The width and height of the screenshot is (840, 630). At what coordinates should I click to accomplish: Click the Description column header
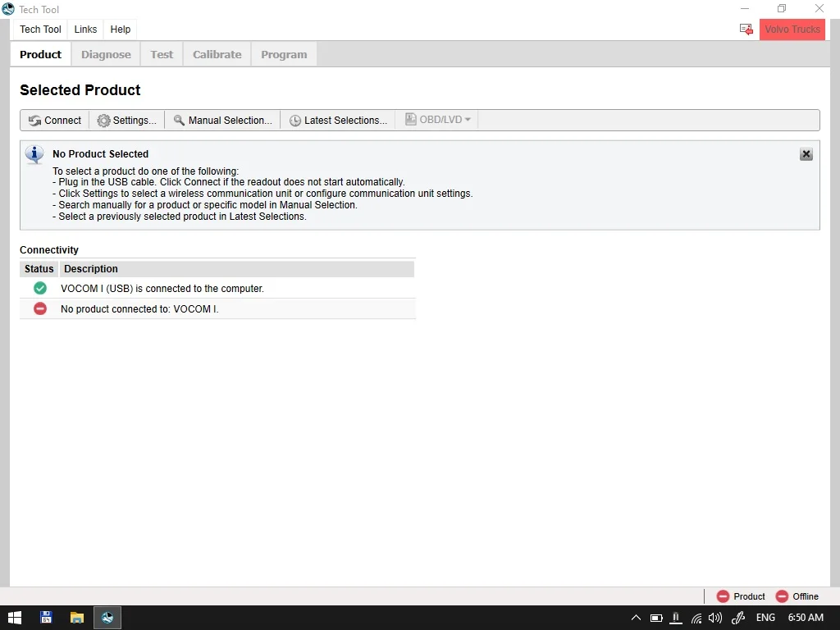click(235, 269)
